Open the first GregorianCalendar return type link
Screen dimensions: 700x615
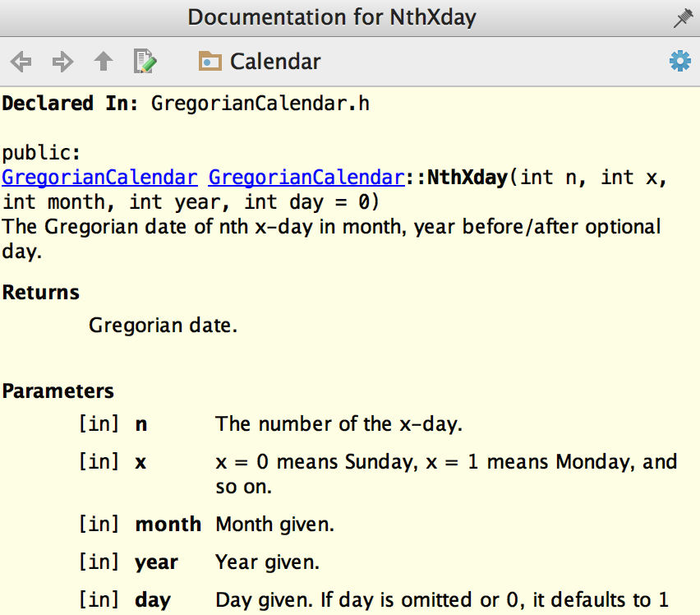point(99,177)
